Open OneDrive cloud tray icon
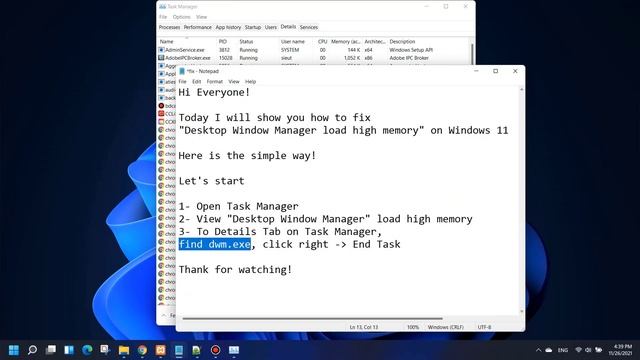The image size is (640, 360). (549, 350)
